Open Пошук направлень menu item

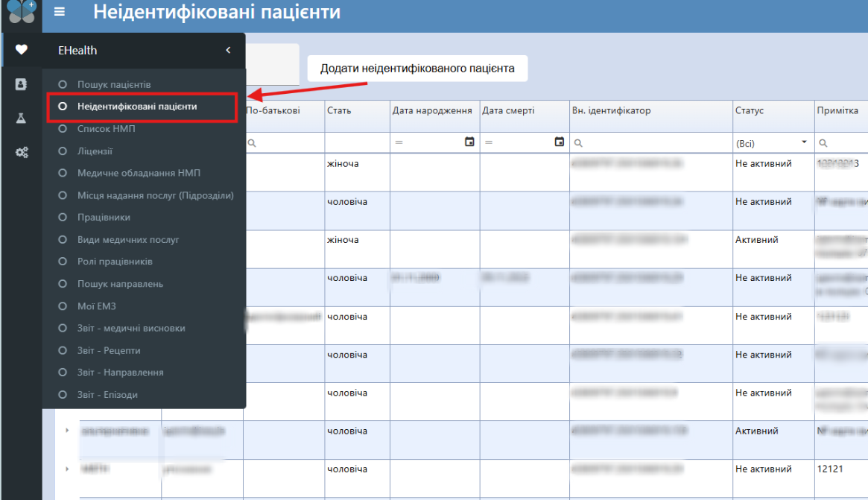click(x=120, y=283)
